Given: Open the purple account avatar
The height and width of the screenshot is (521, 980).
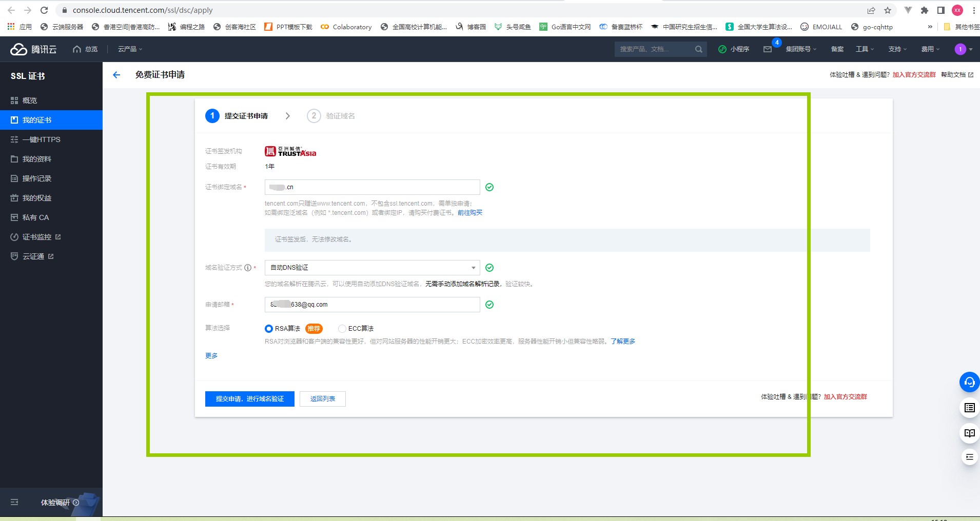Looking at the screenshot, I should tap(960, 49).
